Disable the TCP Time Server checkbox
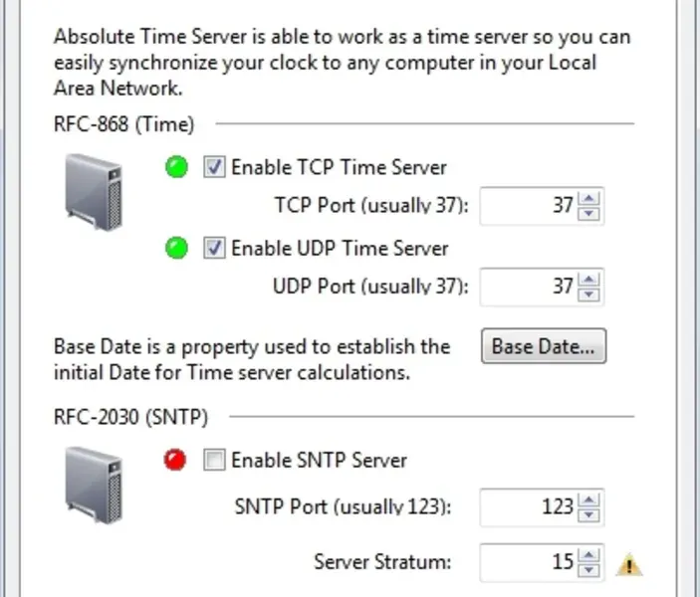Image resolution: width=700 pixels, height=597 pixels. [x=214, y=168]
